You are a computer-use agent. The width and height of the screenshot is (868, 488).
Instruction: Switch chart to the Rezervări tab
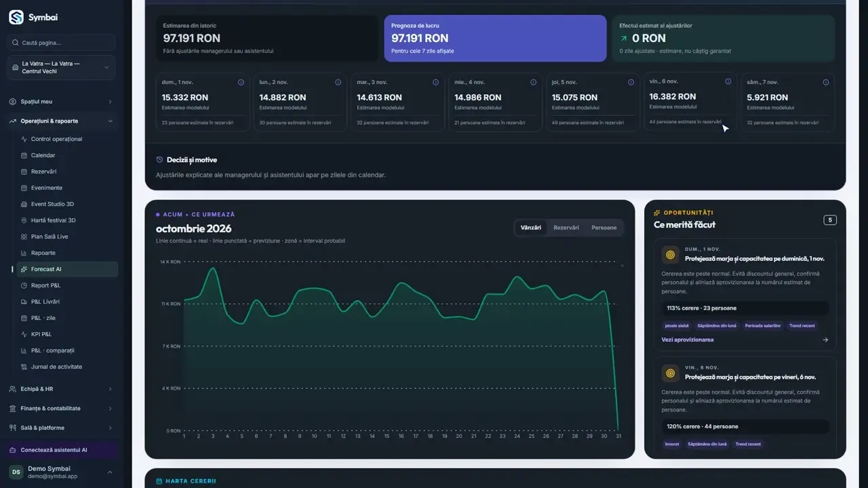[x=566, y=228]
